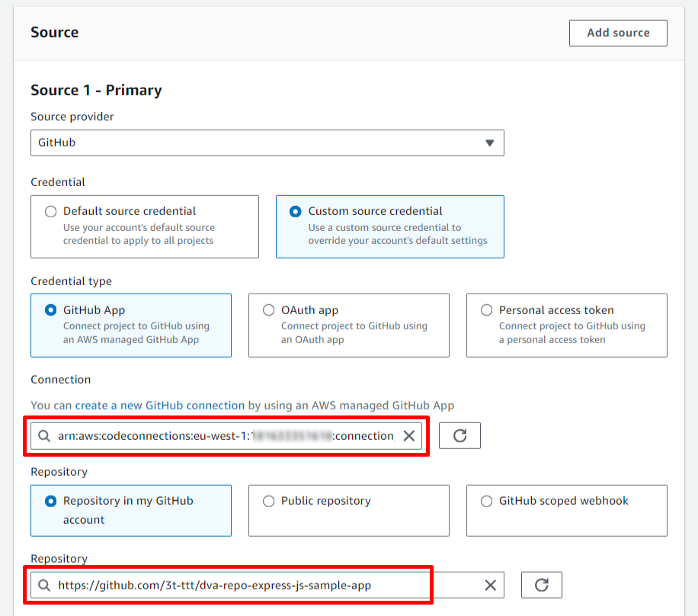Screen dimensions: 698x616
Task: Click into the Repository URL field
Action: point(267,585)
